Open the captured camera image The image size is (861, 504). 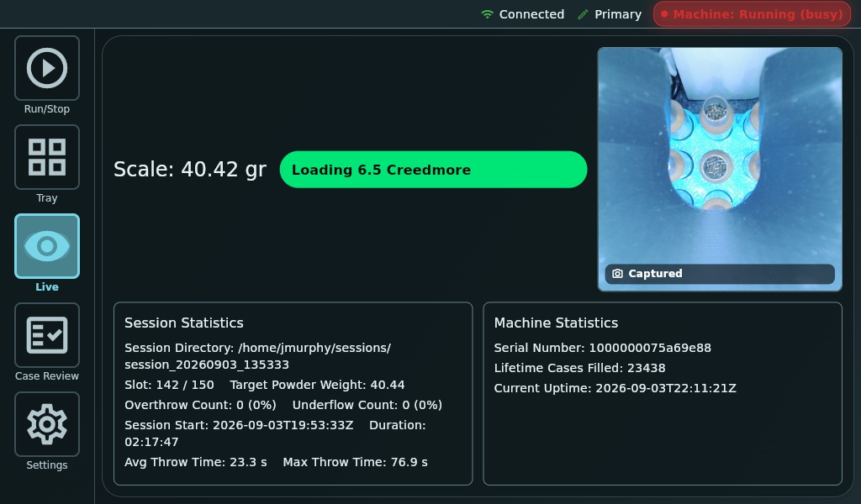tap(720, 169)
